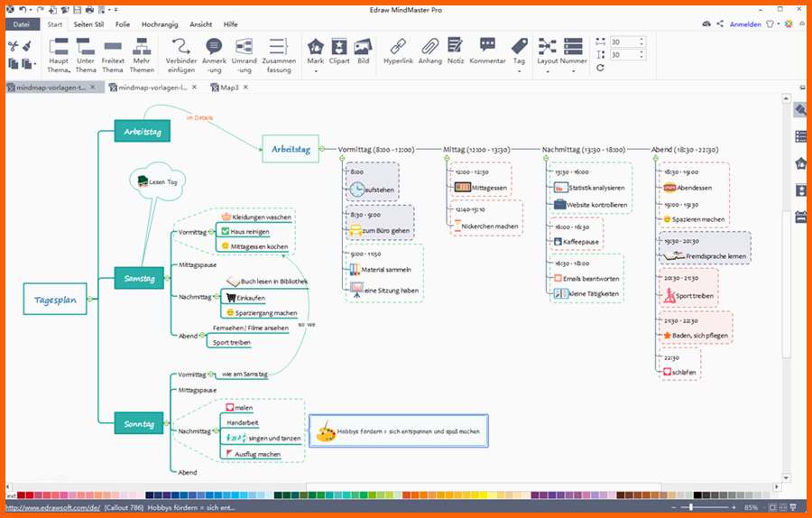Click the format painter brush icon

pyautogui.click(x=27, y=46)
